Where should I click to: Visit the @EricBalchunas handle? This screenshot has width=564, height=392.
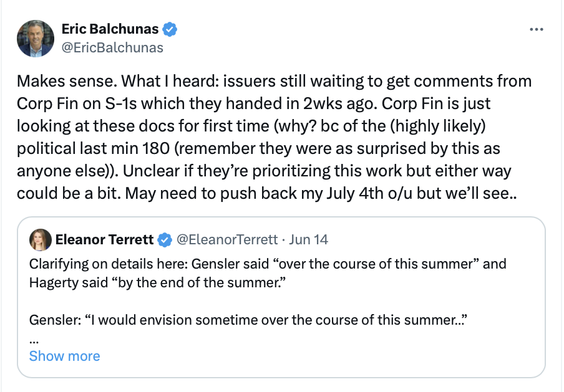112,47
